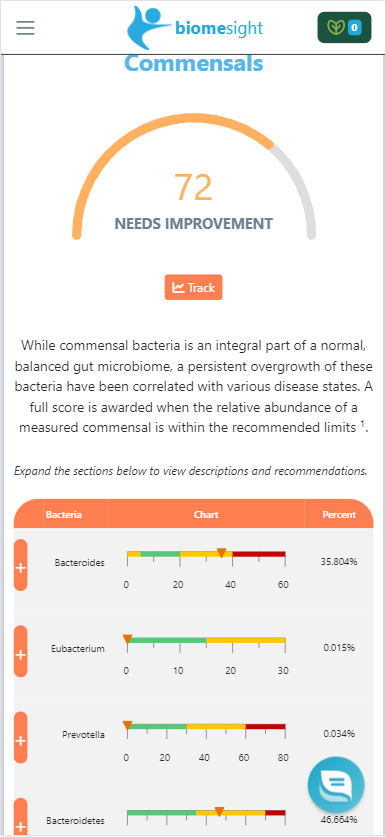Image resolution: width=385 pixels, height=837 pixels.
Task: Open the chat support bubble
Action: [336, 785]
